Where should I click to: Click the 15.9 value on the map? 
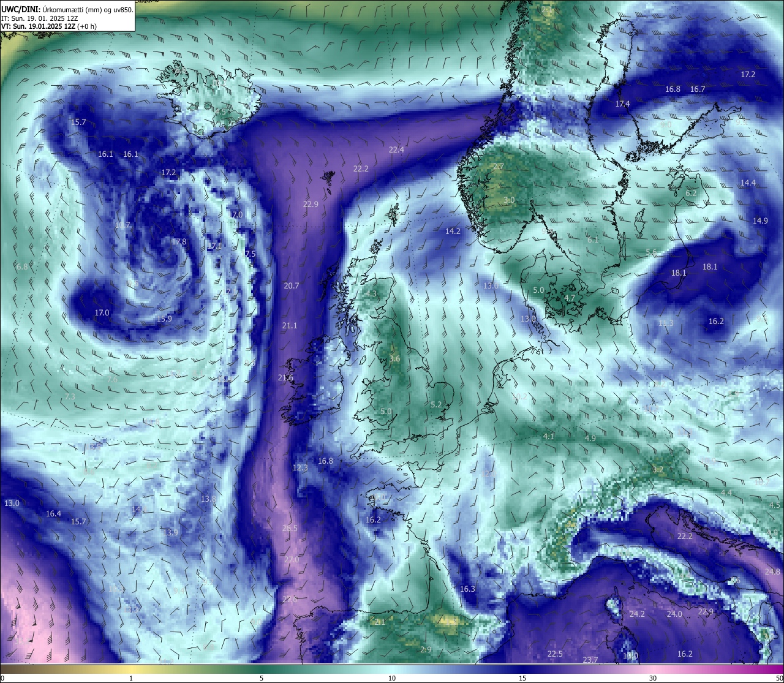164,319
